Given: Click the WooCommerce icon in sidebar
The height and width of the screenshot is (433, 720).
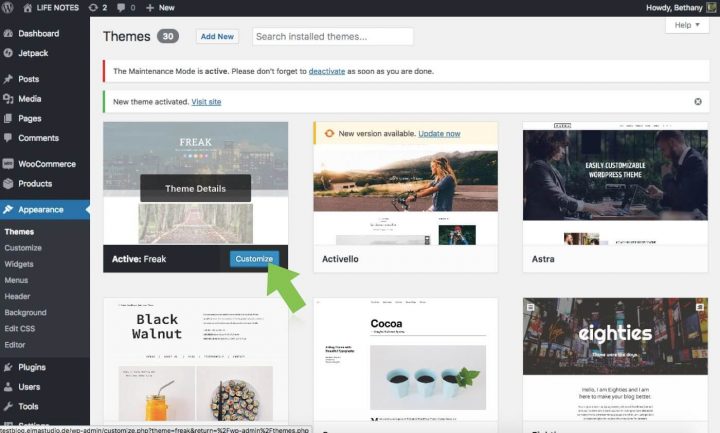Looking at the screenshot, I should [8, 164].
